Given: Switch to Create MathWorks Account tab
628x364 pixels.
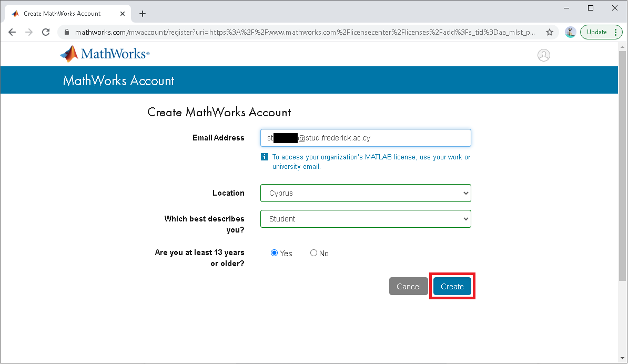Looking at the screenshot, I should 62,14.
